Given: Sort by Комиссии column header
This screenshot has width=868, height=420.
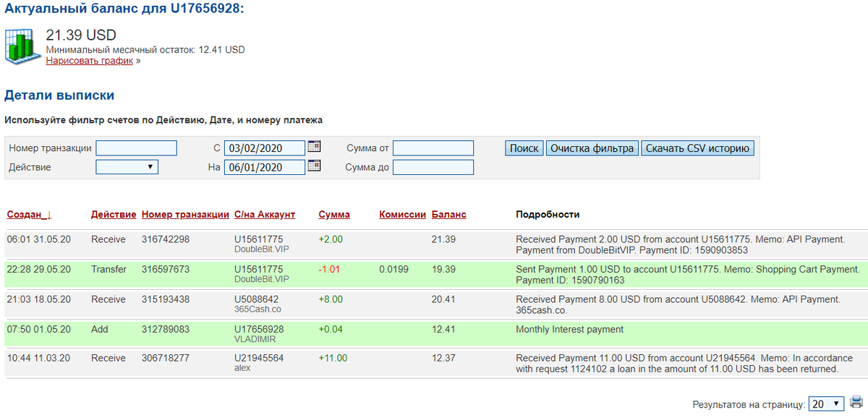Looking at the screenshot, I should [402, 215].
